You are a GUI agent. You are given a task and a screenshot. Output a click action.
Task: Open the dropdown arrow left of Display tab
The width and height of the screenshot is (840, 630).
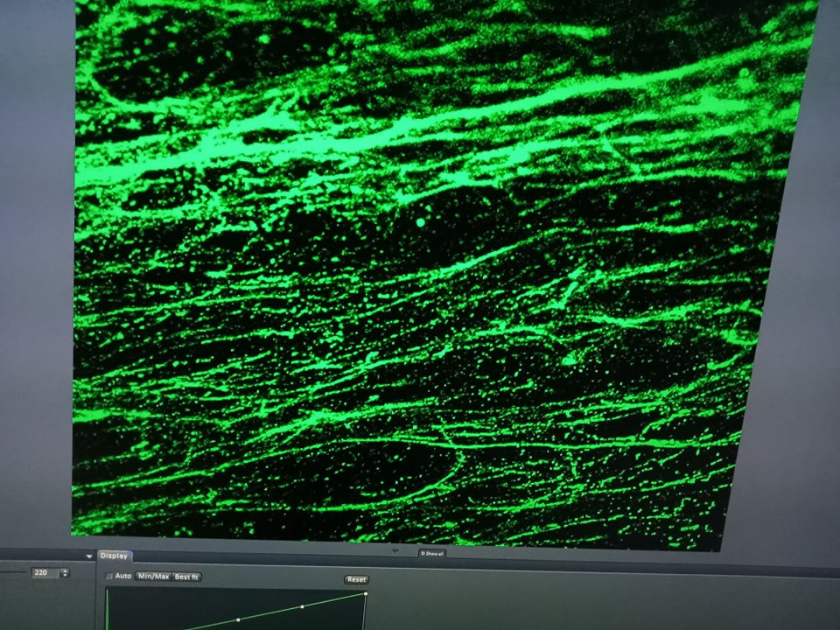coord(88,556)
